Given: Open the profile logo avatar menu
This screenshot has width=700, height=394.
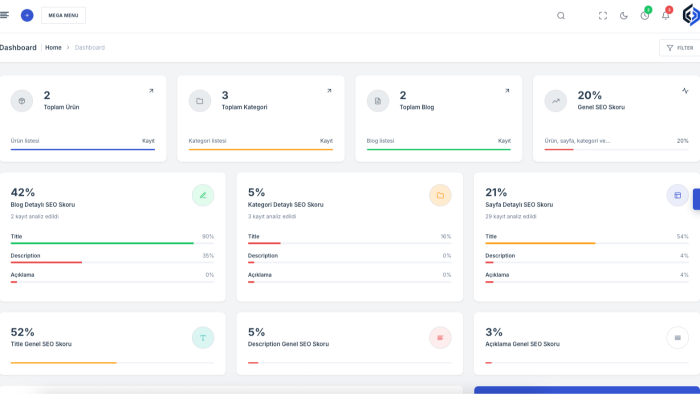Looking at the screenshot, I should pos(691,15).
